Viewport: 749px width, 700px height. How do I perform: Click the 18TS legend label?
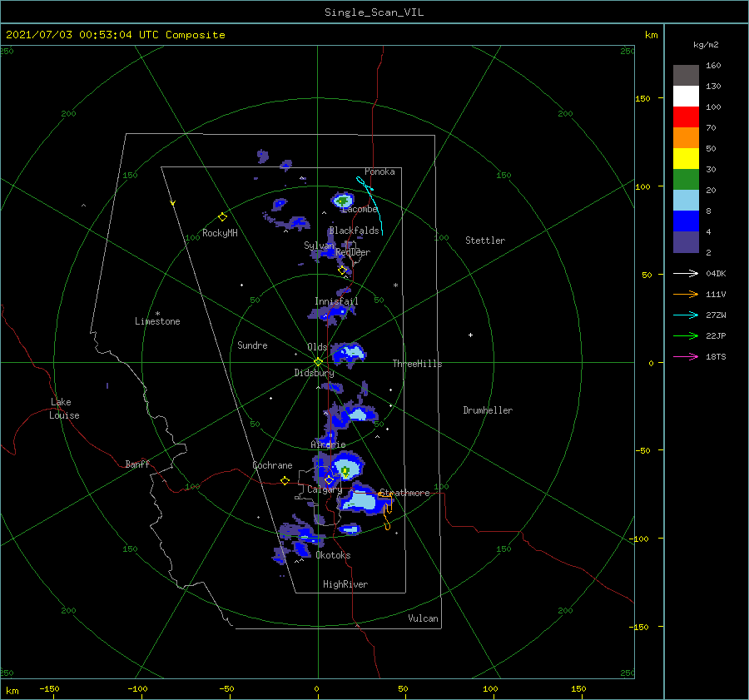click(x=716, y=356)
